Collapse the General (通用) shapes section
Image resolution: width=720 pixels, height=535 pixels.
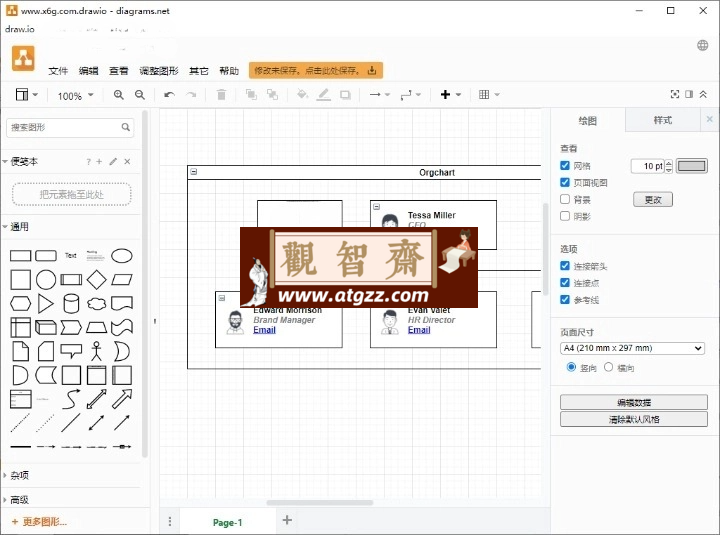19,227
